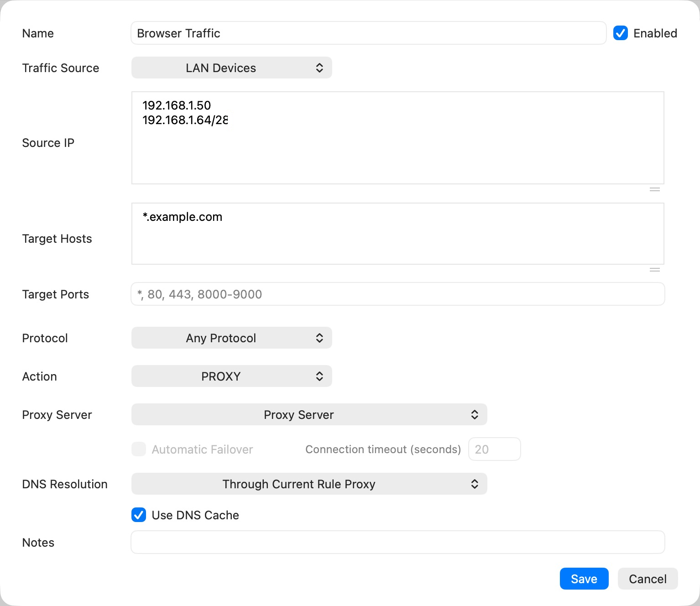The height and width of the screenshot is (606, 700).
Task: Click the Target Ports input field
Action: point(398,294)
